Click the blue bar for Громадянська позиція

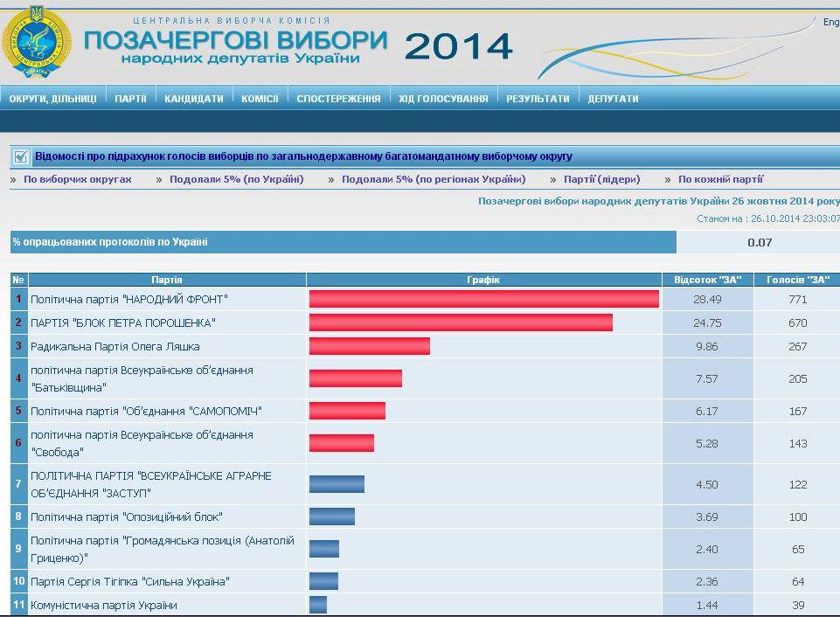click(x=324, y=549)
